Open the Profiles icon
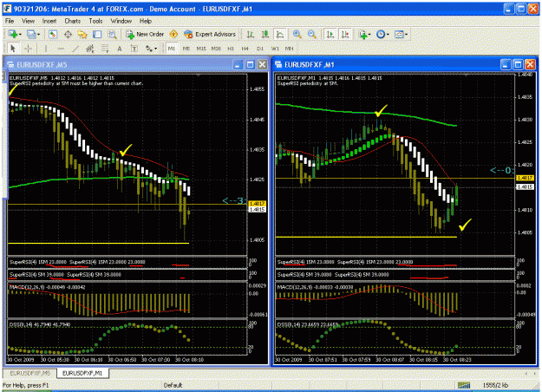542x392 pixels. coord(31,34)
